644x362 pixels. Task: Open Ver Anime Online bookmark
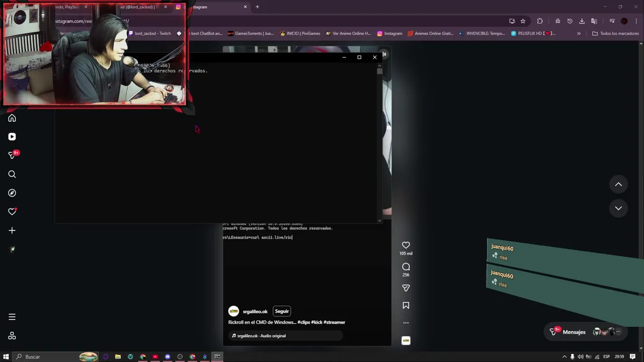(348, 34)
